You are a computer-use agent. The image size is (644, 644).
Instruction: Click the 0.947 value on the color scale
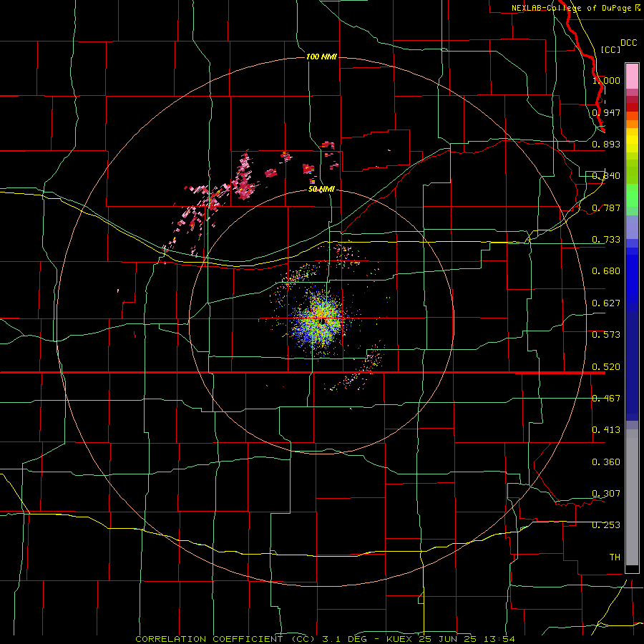(x=606, y=112)
